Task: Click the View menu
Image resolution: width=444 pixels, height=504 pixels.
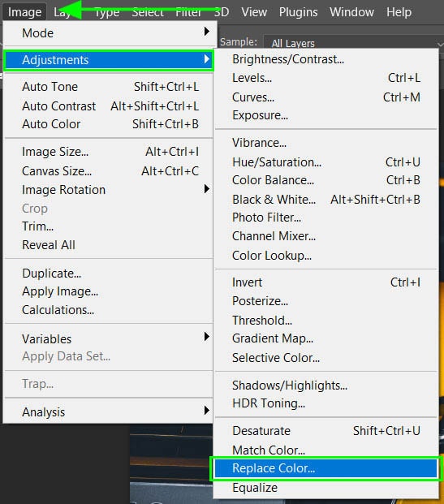Action: click(x=254, y=12)
